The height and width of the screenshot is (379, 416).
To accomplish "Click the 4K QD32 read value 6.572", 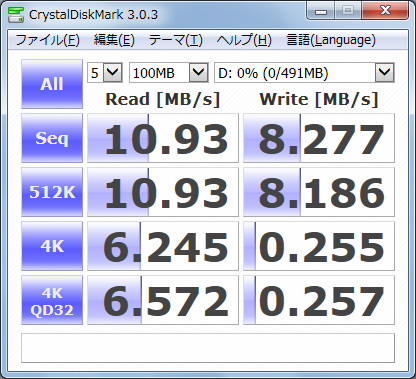I will (x=163, y=300).
